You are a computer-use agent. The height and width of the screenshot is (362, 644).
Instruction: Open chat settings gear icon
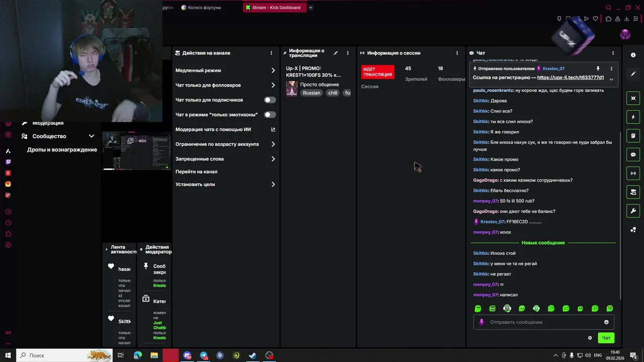(590, 338)
